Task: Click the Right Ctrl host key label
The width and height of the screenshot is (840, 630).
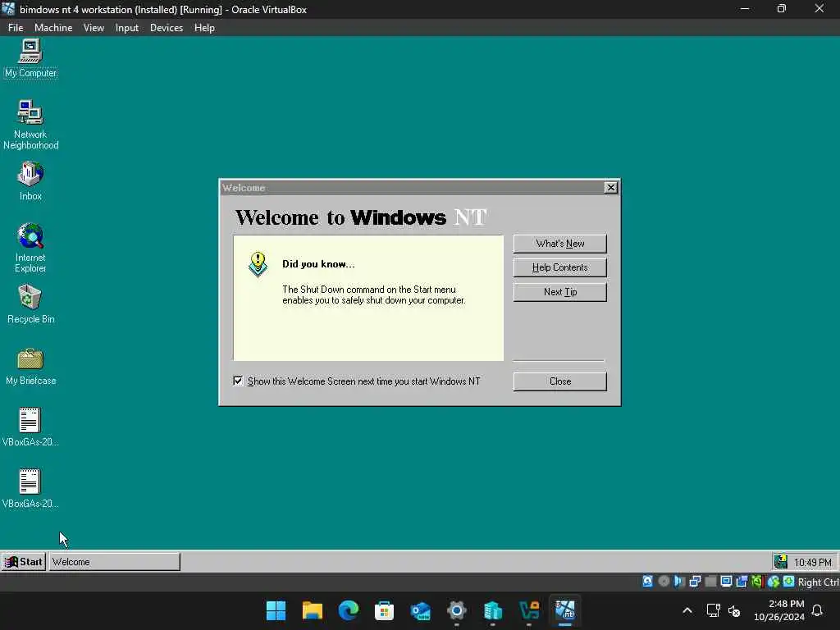Action: (818, 582)
